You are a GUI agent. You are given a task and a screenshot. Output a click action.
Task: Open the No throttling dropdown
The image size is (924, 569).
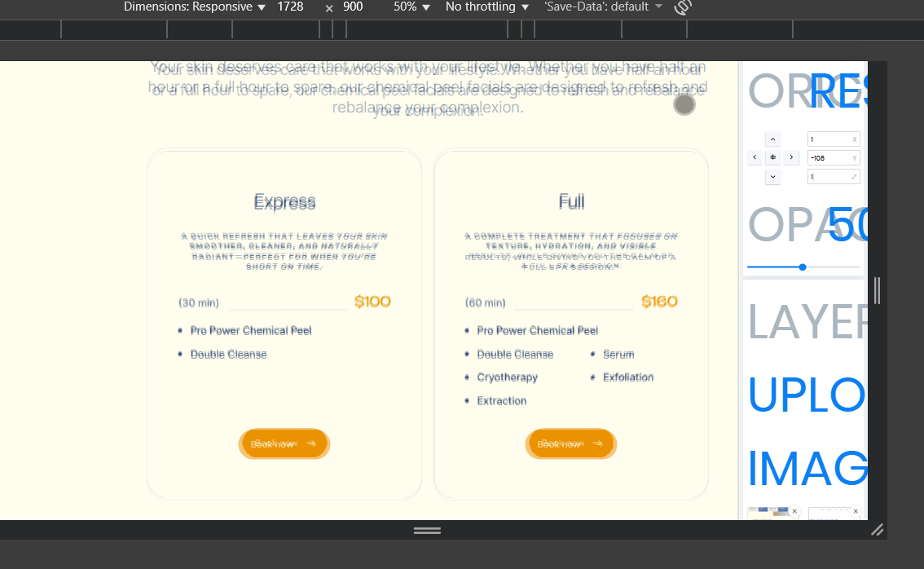pos(486,7)
